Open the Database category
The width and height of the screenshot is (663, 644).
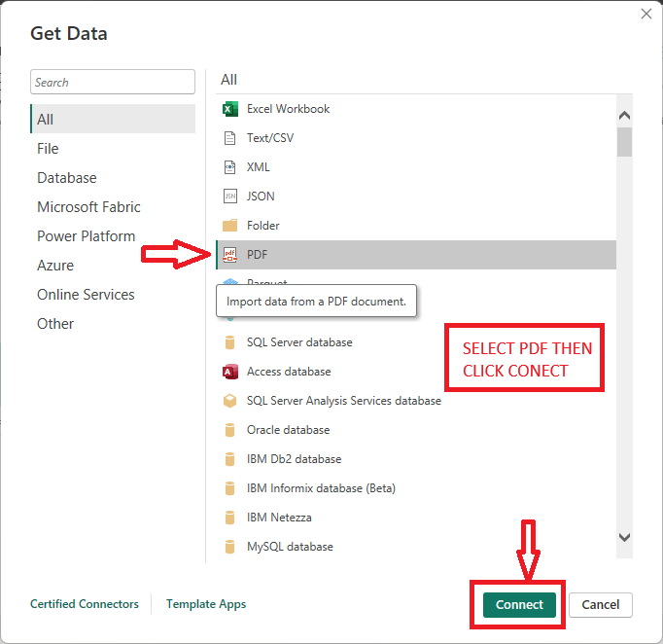coord(67,178)
